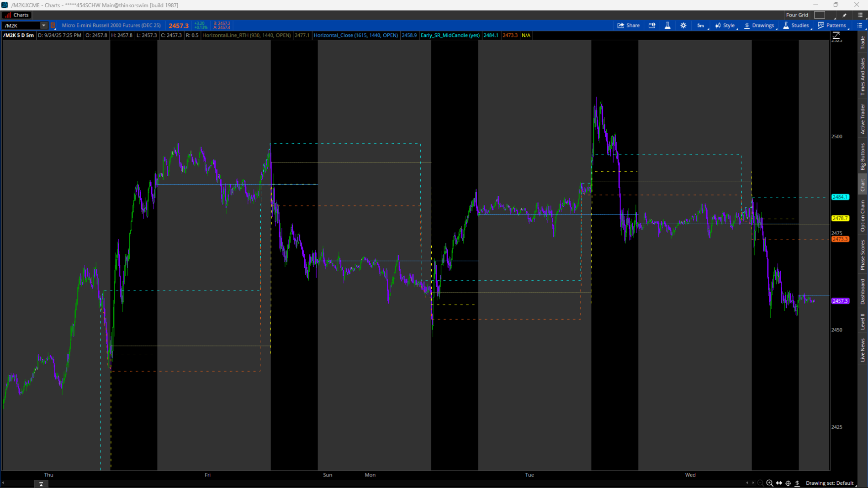
Task: Open the Patterns menu
Action: [x=832, y=26]
